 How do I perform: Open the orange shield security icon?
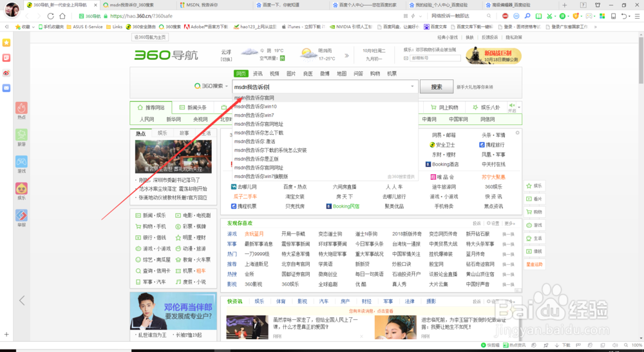(x=576, y=16)
